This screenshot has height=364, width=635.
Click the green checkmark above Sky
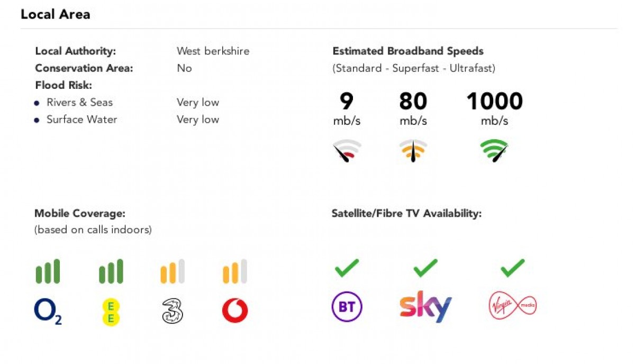coord(425,268)
